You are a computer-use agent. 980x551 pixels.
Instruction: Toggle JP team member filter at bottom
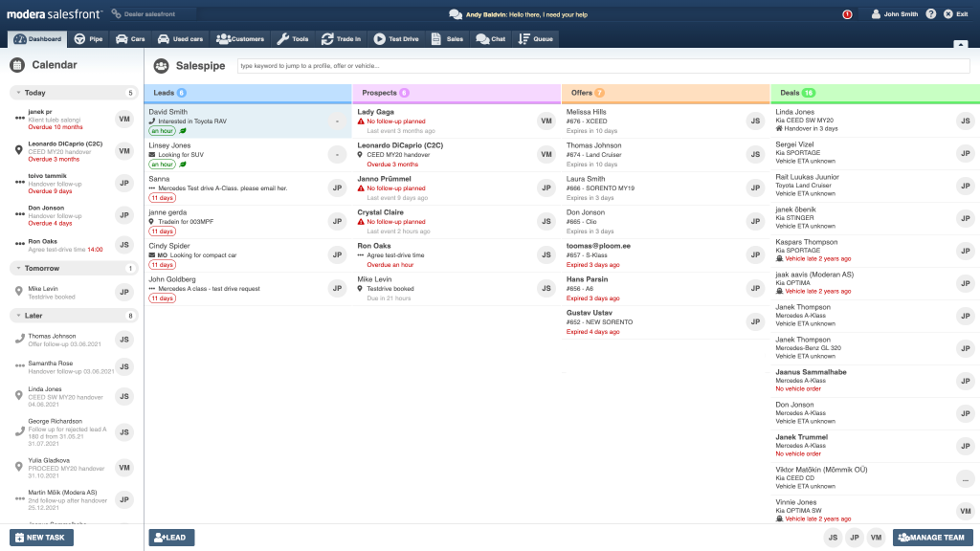pyautogui.click(x=855, y=538)
